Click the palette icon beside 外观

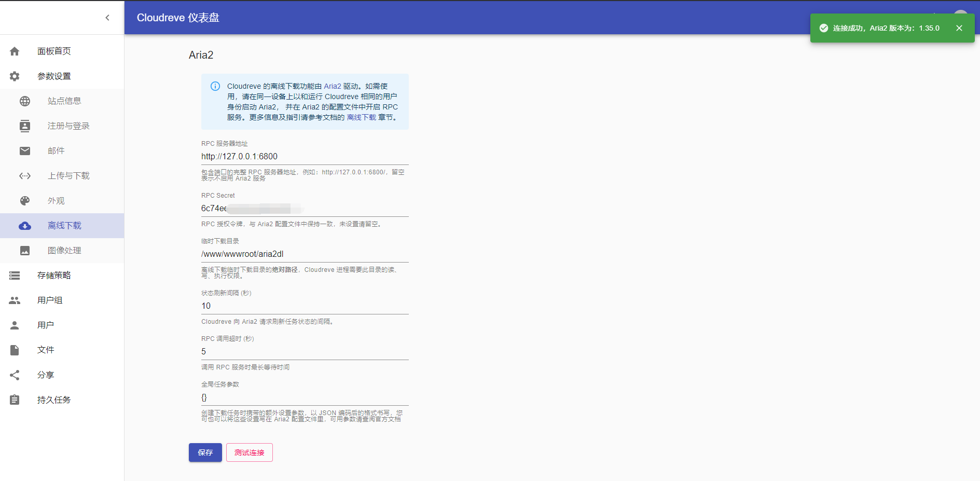tap(25, 201)
